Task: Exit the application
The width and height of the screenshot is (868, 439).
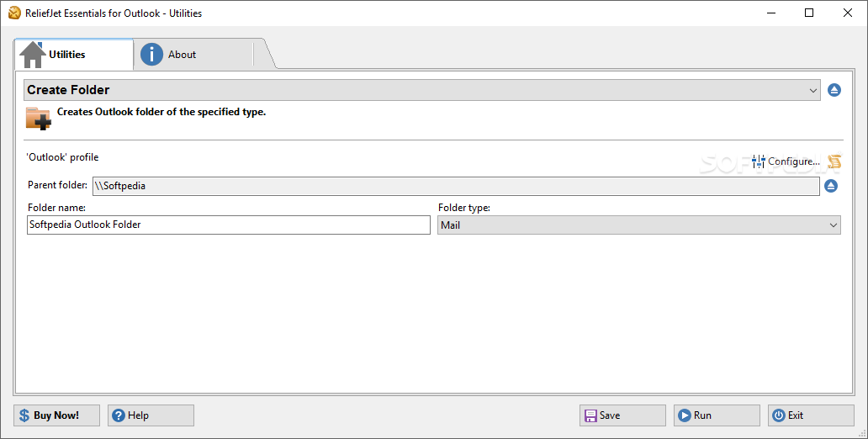Action: coord(811,415)
